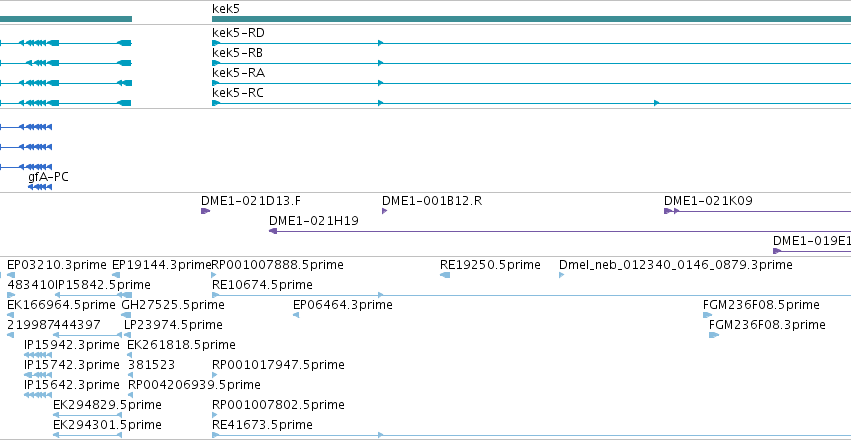Click the GH27525.5prime label
The image size is (851, 440).
pyautogui.click(x=173, y=305)
